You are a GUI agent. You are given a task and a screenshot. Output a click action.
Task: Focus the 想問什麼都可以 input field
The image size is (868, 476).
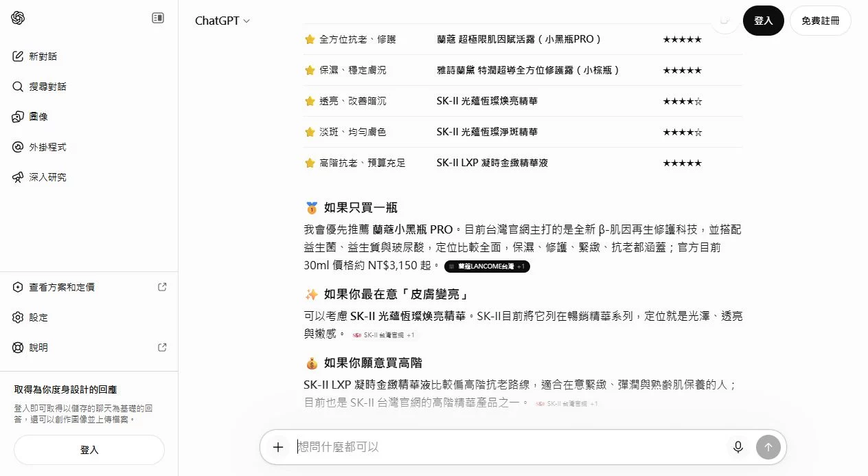click(x=508, y=447)
